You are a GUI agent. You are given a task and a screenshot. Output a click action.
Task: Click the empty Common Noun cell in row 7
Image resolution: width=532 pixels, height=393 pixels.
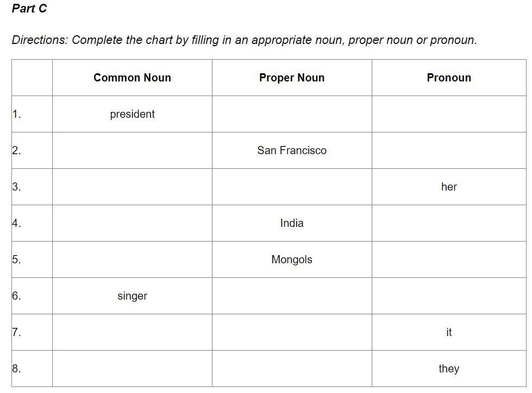132,332
